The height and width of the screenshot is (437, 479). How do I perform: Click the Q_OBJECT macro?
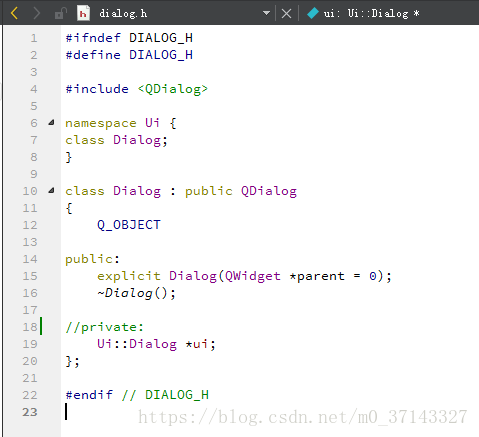coord(129,225)
